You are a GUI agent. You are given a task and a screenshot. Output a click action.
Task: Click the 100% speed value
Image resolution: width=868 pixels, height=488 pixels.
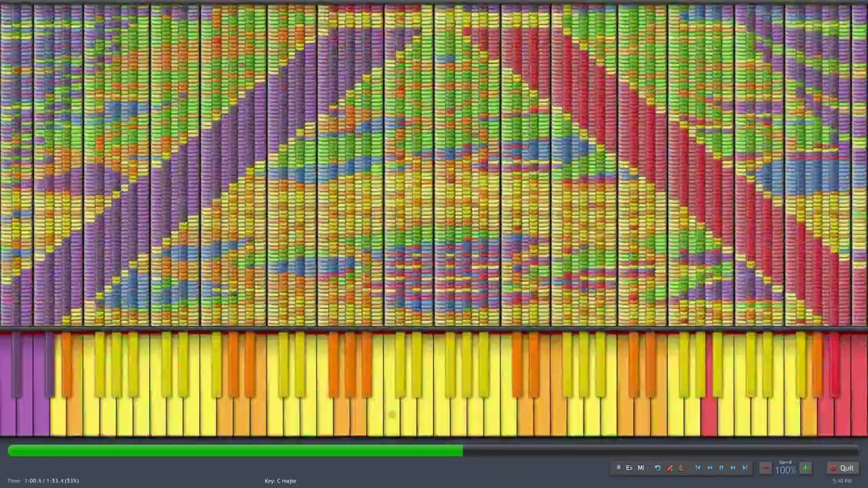tap(785, 470)
